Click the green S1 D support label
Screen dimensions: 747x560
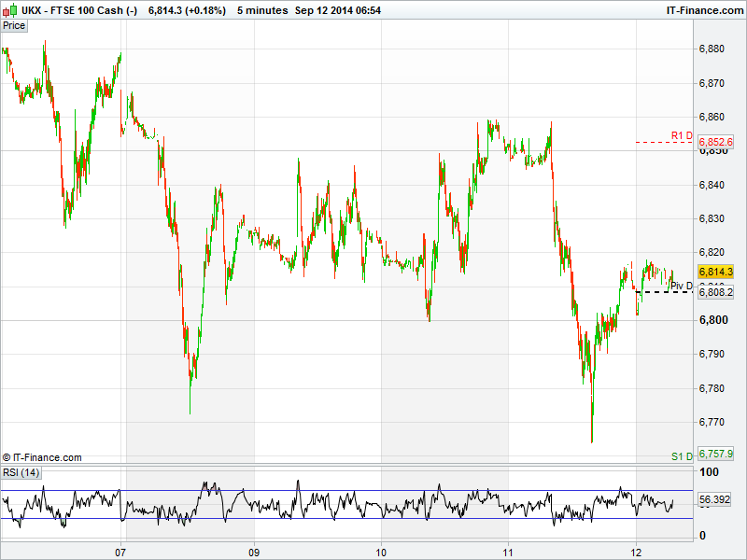(x=682, y=456)
